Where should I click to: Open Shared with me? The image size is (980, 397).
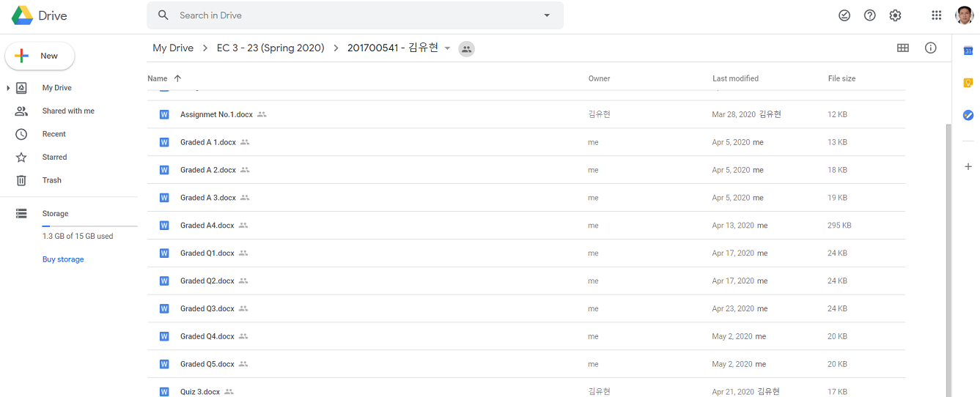point(68,111)
